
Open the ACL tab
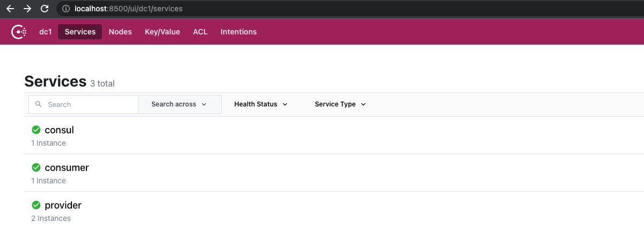coord(200,32)
